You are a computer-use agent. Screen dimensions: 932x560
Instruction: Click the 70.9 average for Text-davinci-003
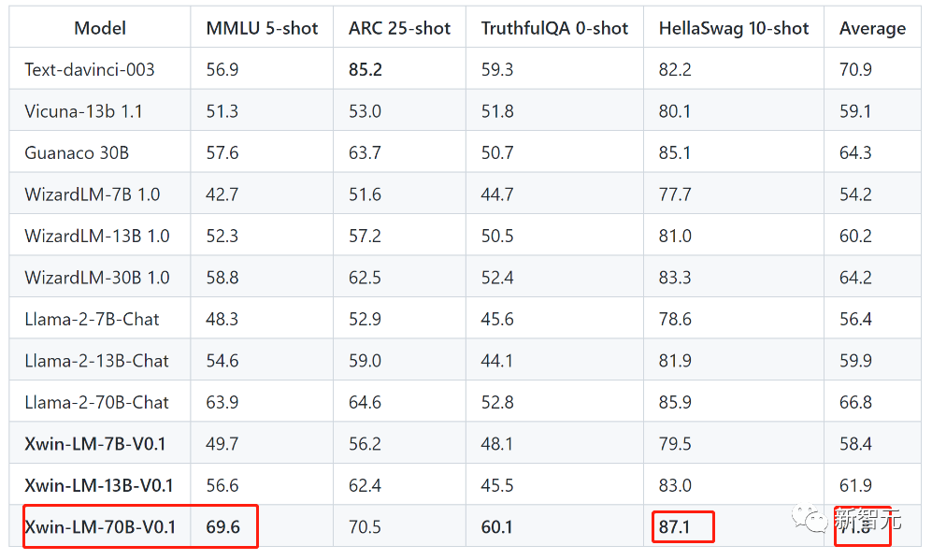click(x=855, y=69)
